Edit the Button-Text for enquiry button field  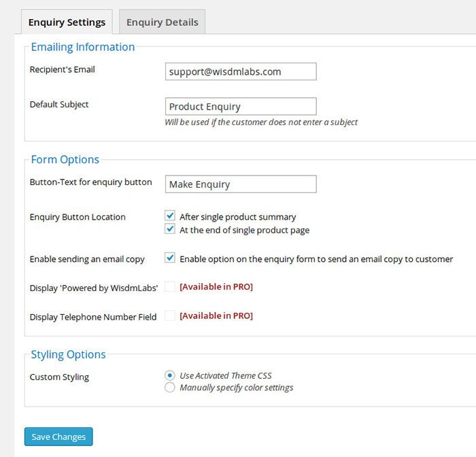[x=241, y=184]
